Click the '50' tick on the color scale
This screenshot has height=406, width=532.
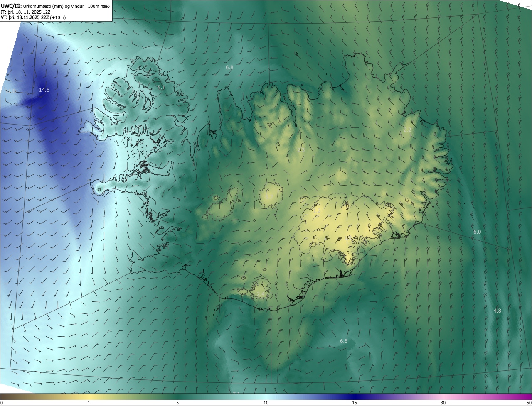pos(529,403)
